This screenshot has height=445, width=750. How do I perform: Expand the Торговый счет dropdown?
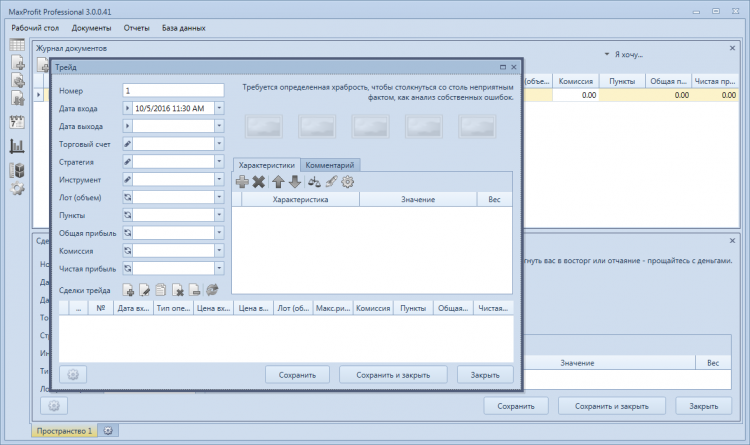coord(219,144)
